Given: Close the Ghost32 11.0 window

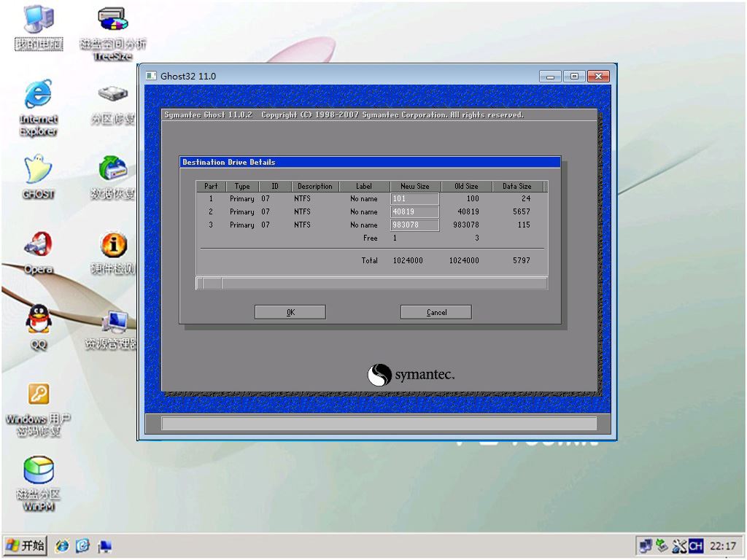Looking at the screenshot, I should (x=598, y=76).
